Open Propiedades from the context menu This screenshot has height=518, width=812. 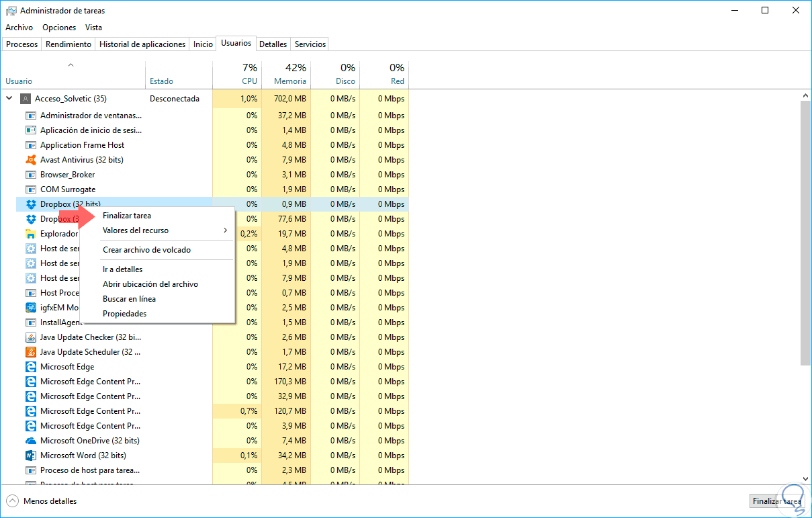(124, 314)
